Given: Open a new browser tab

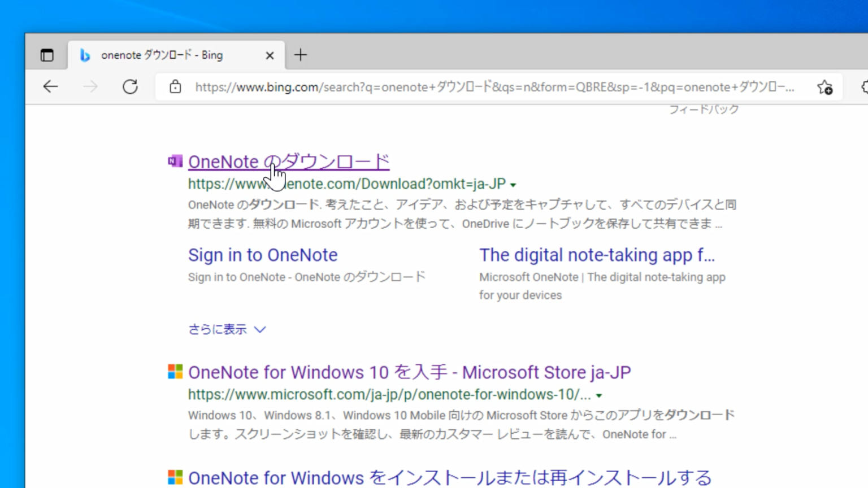Looking at the screenshot, I should 301,55.
